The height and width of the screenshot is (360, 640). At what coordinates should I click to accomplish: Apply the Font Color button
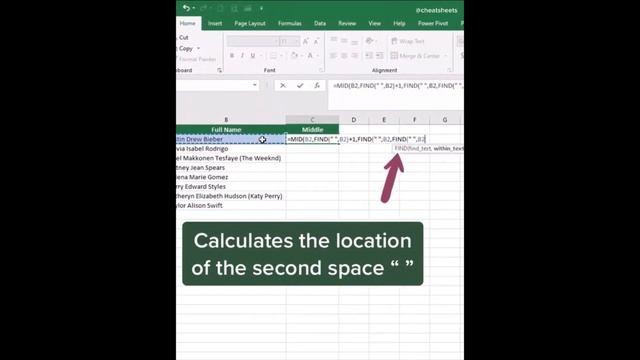(310, 56)
